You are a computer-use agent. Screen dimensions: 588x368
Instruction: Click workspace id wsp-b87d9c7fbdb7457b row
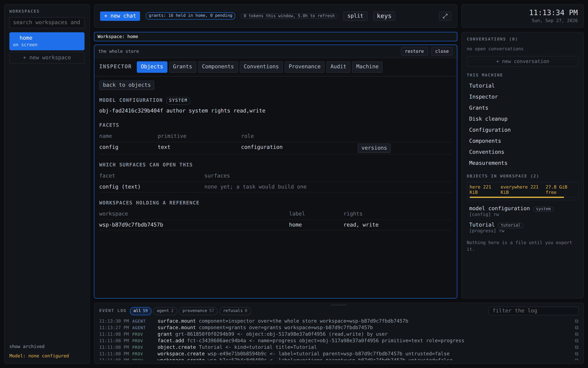pos(275,225)
